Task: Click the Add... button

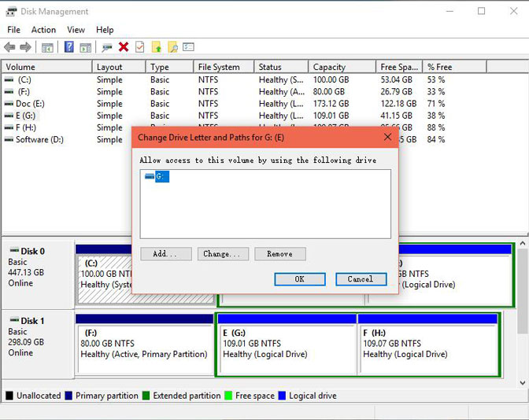Action: click(x=166, y=254)
